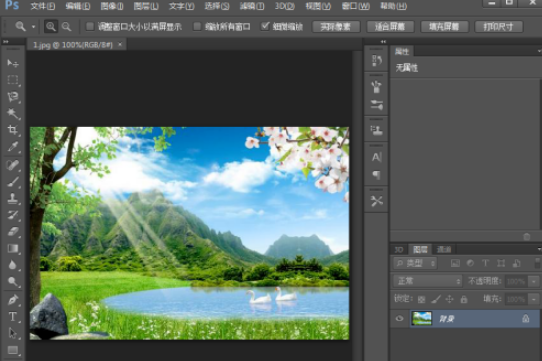Viewport: 542px width, 361px height.
Task: Select the History Brush tool
Action: pos(13,215)
